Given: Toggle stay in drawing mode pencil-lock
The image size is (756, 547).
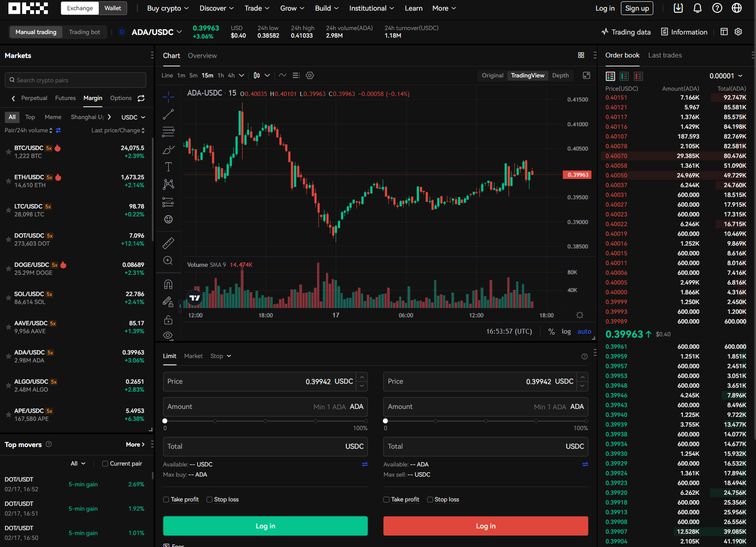Looking at the screenshot, I should pos(168,302).
